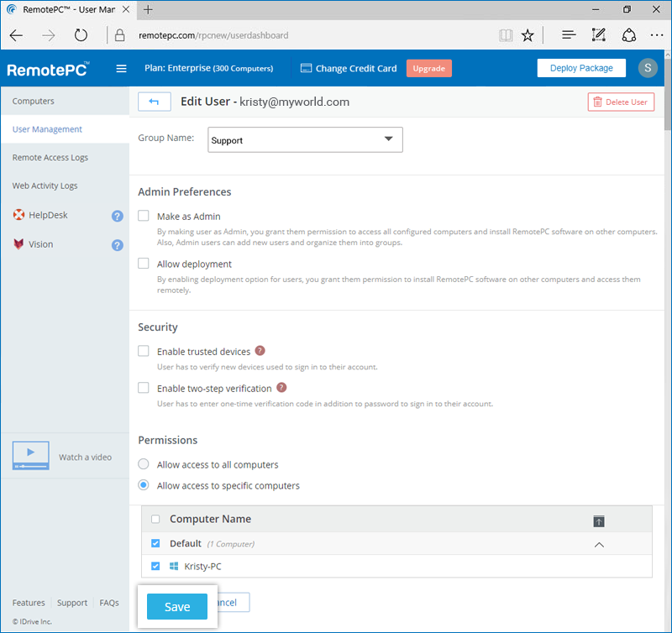Select Allow access to all computers

pyautogui.click(x=143, y=463)
